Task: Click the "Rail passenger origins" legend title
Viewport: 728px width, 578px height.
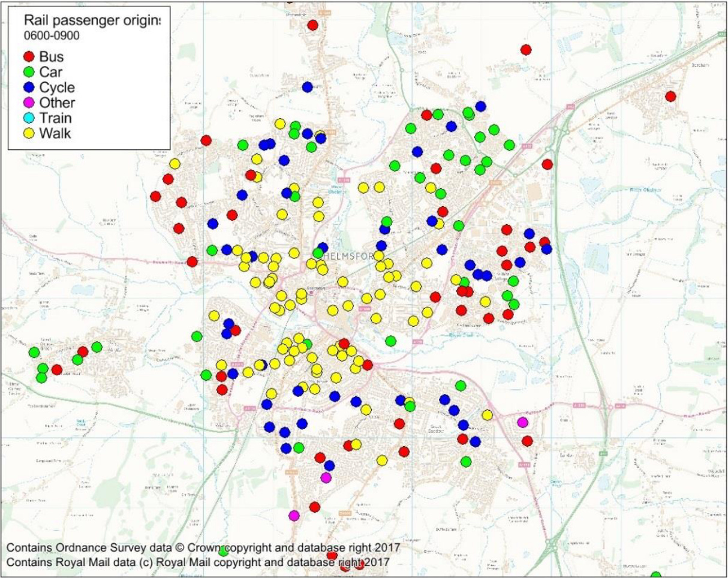Action: point(92,22)
